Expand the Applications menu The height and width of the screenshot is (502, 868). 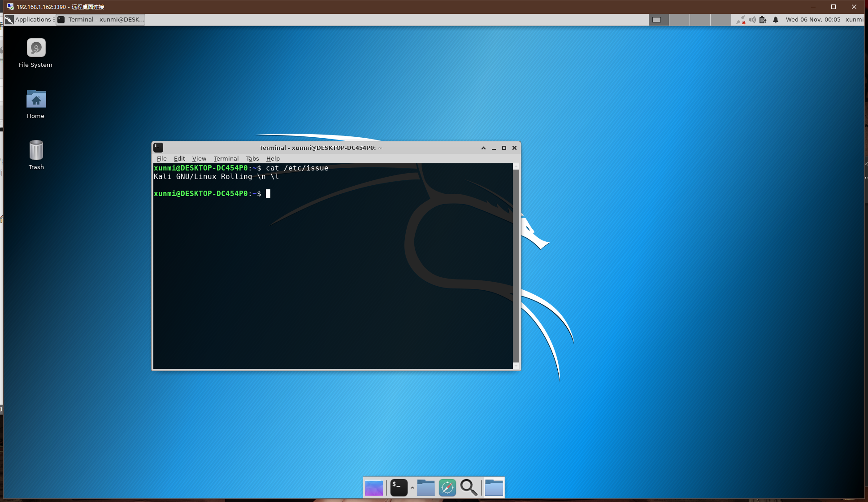coord(29,20)
